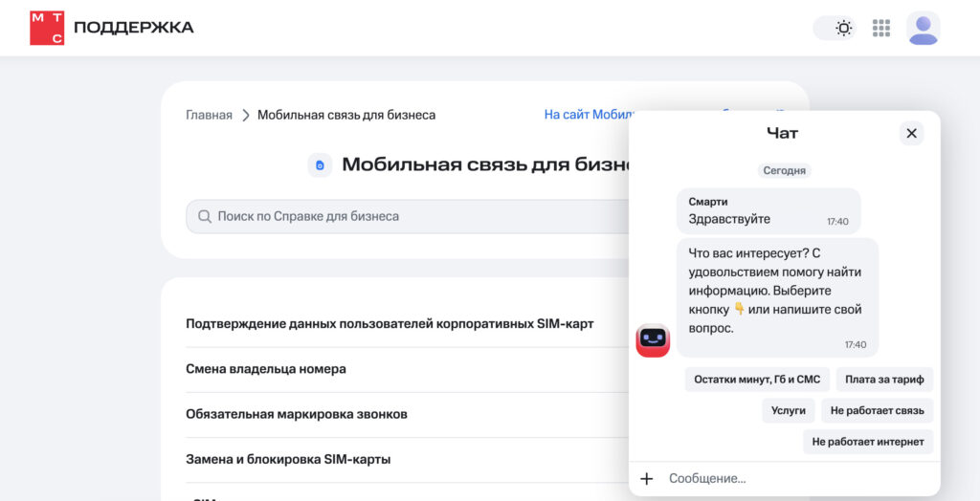The image size is (980, 501).
Task: Choose Не работает связь quick reply
Action: click(877, 410)
